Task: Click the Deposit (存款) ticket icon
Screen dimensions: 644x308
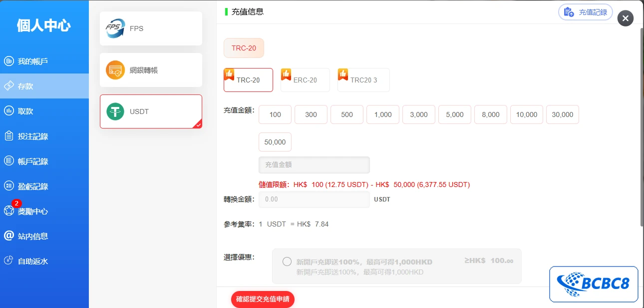Action: [x=8, y=86]
